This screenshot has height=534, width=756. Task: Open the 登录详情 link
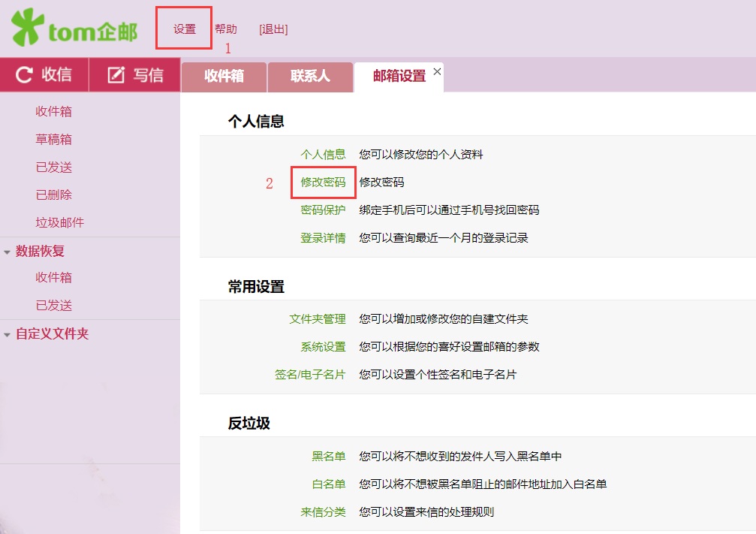pyautogui.click(x=323, y=238)
